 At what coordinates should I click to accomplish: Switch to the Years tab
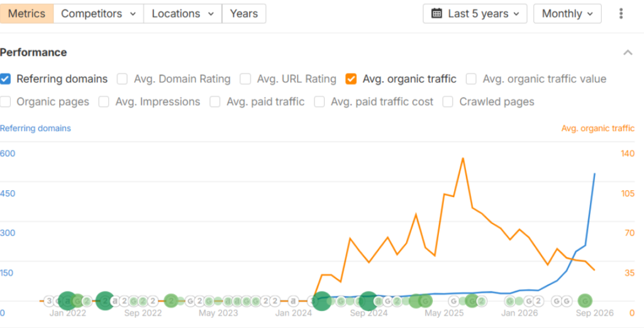(x=244, y=14)
